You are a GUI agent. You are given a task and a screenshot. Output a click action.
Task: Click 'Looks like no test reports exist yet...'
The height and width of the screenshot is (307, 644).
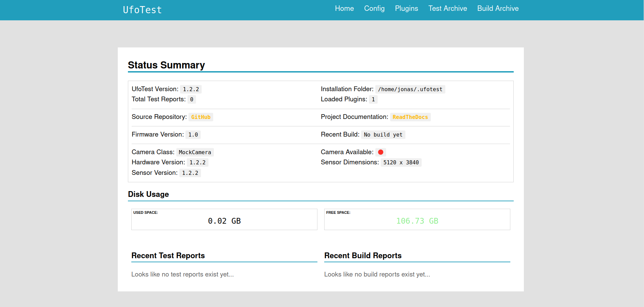tap(182, 274)
